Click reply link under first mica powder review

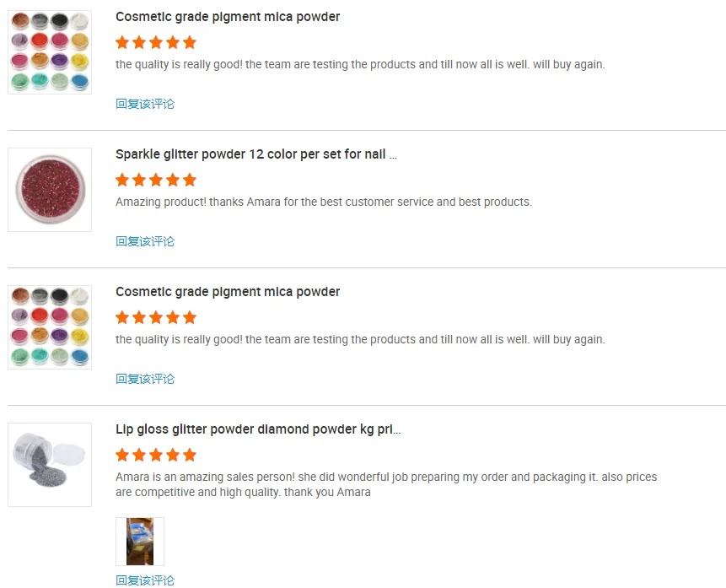click(x=145, y=104)
